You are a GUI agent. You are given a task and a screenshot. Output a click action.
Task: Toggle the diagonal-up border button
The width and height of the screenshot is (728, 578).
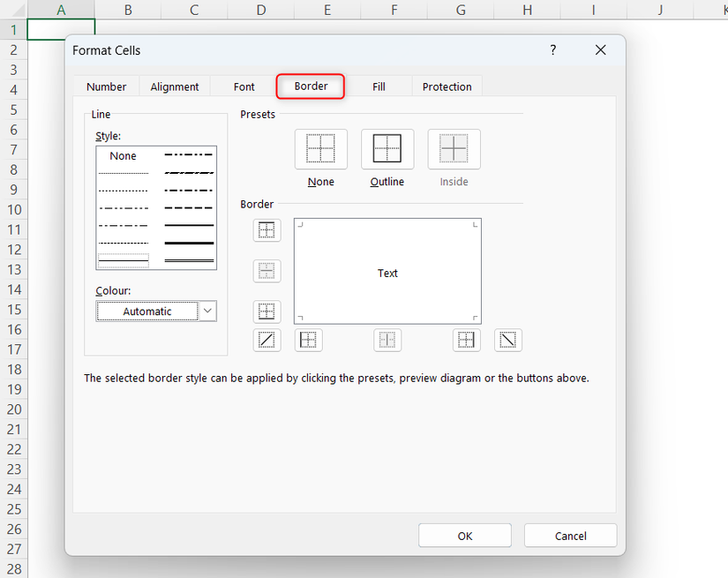[266, 340]
